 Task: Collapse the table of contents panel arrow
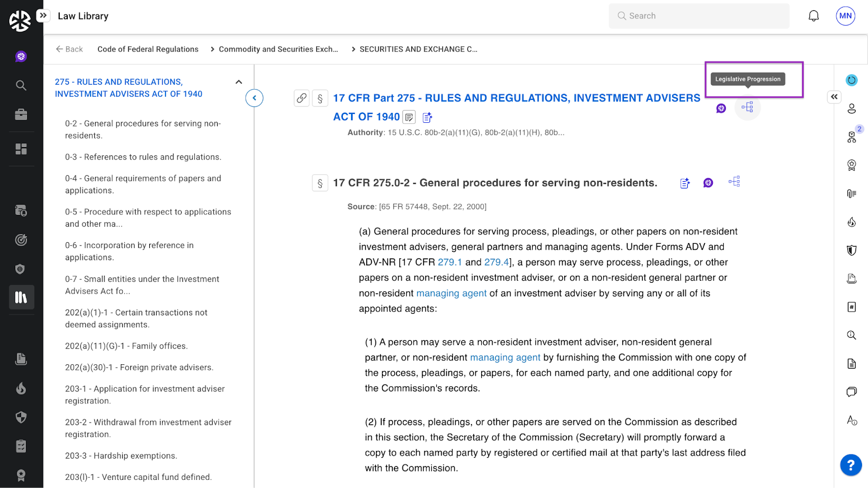(x=254, y=98)
